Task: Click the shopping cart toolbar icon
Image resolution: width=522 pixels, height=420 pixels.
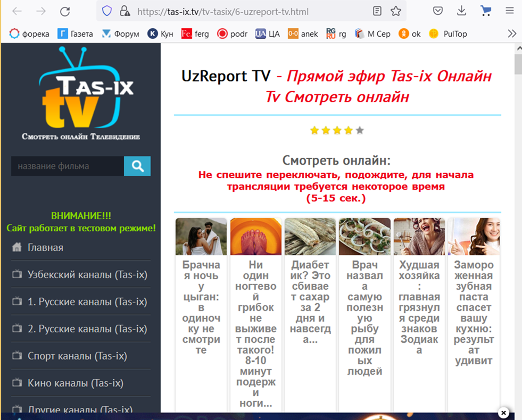Action: (485, 11)
